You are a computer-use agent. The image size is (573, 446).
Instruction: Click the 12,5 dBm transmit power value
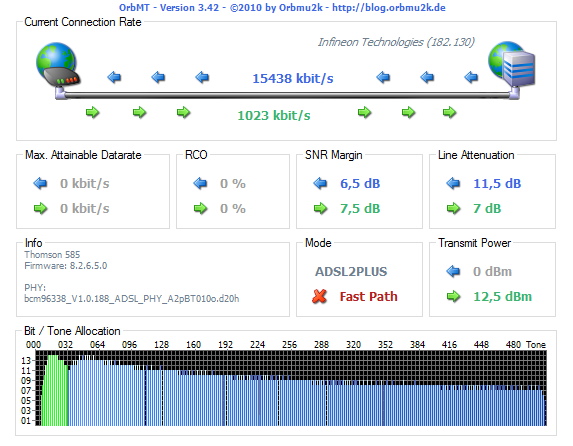502,297
